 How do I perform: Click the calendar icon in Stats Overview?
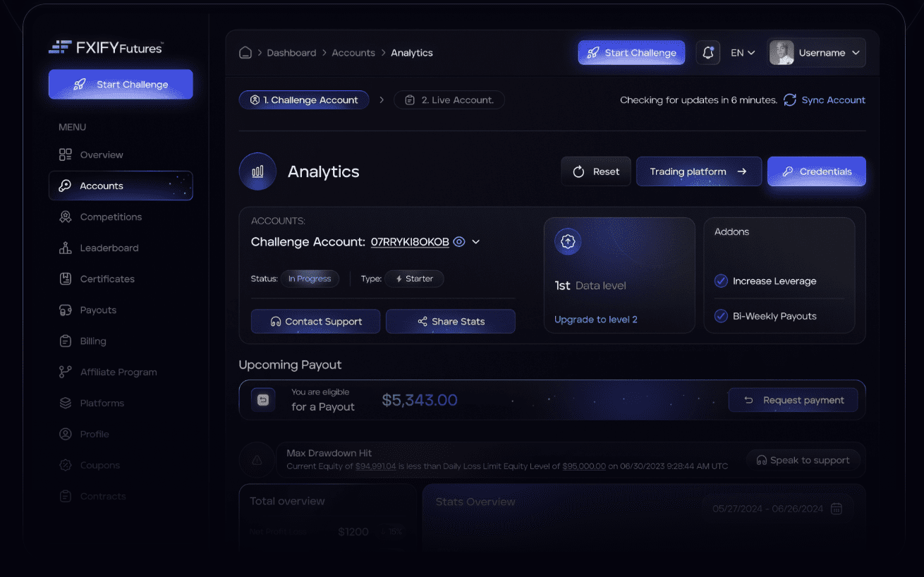pos(837,509)
